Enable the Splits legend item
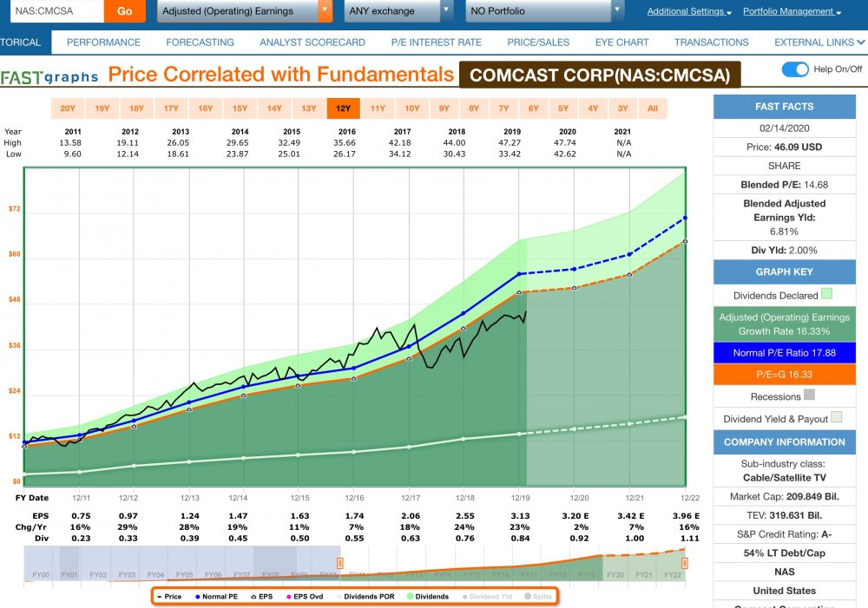 tap(538, 597)
